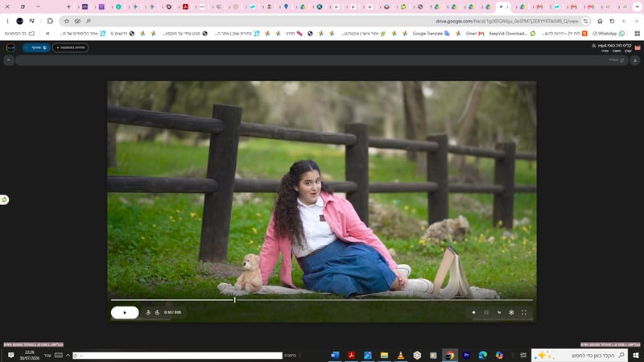This screenshot has width=644, height=362.
Task: Click the video progress bar handle
Action: (x=235, y=300)
